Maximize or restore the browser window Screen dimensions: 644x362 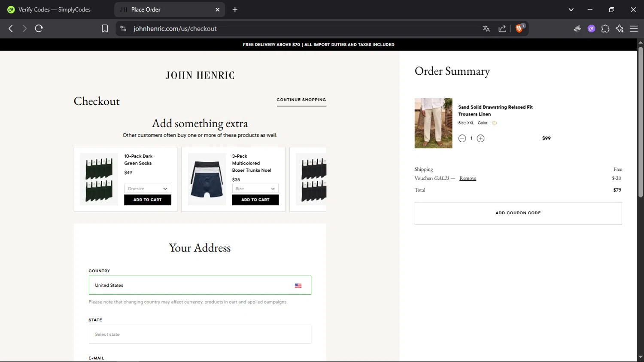[x=611, y=9]
